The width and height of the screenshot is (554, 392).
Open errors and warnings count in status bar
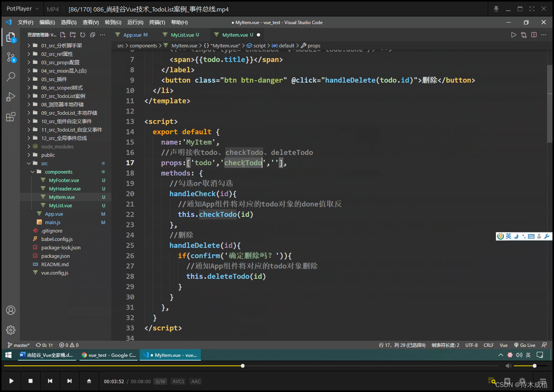pos(69,345)
